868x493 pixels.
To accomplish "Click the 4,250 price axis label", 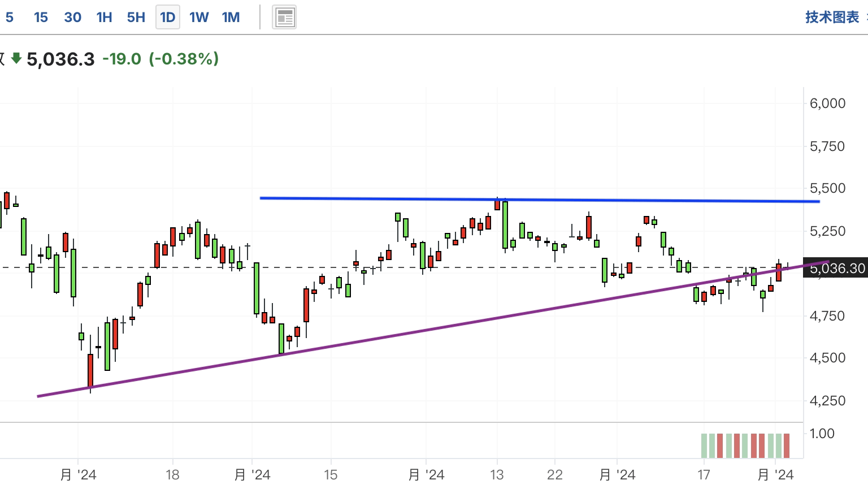I will (827, 401).
